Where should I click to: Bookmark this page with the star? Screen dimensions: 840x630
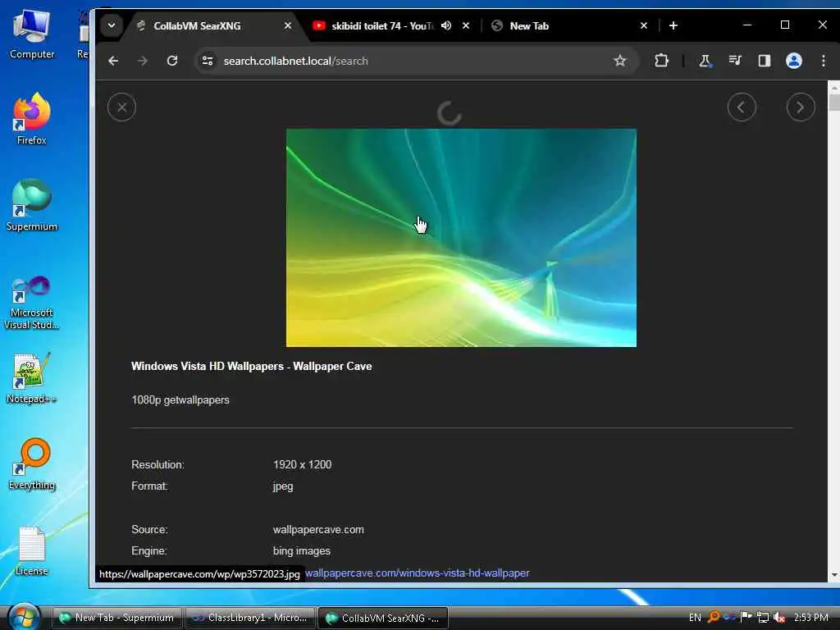point(620,61)
